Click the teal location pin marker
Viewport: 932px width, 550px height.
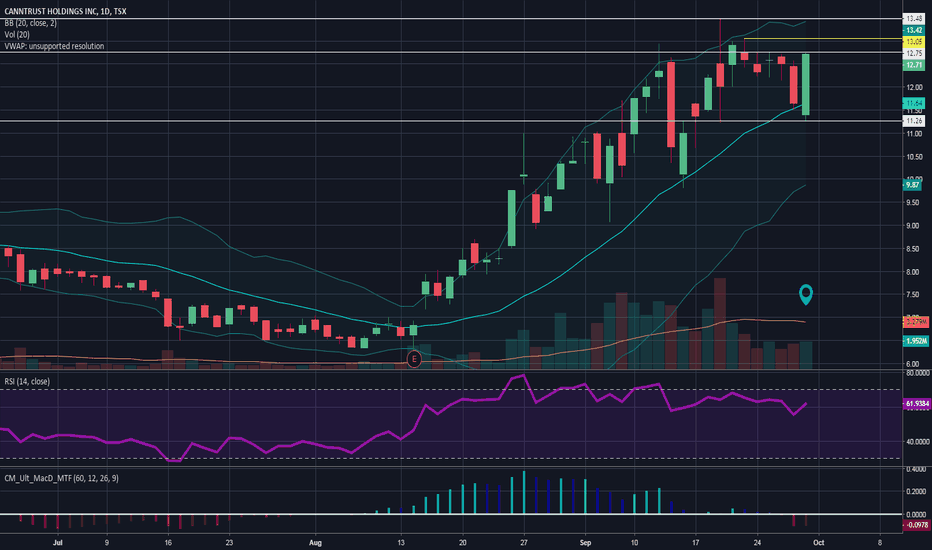point(805,294)
